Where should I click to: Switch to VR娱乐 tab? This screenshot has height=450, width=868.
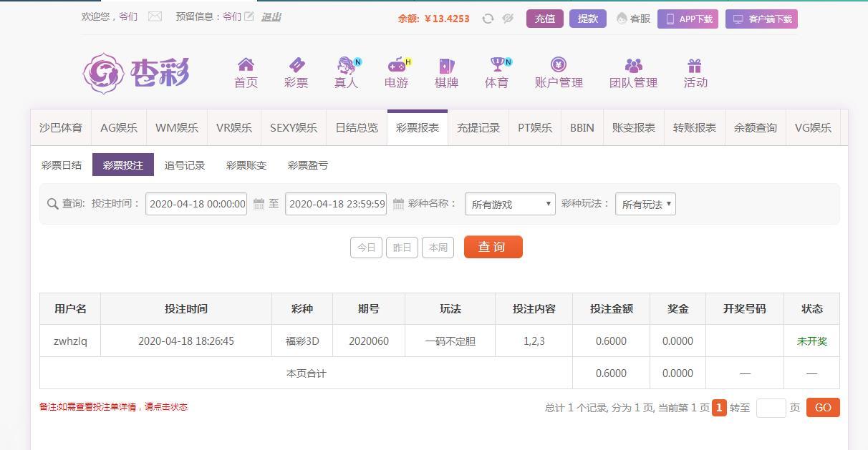[x=234, y=127]
